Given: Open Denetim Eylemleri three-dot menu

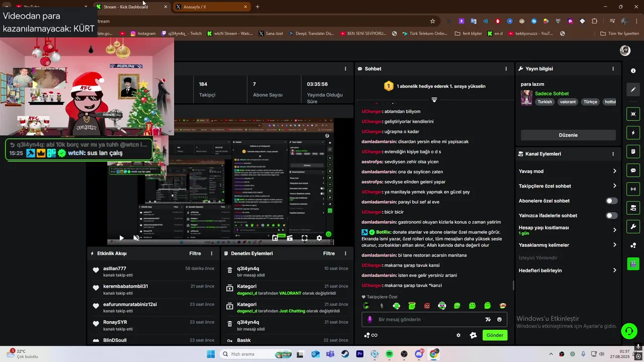Looking at the screenshot, I should click(345, 253).
